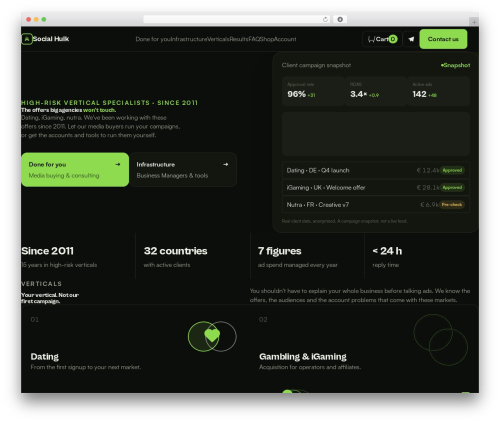The width and height of the screenshot is (500, 423).
Task: Open the FAQ nav item
Action: [254, 39]
